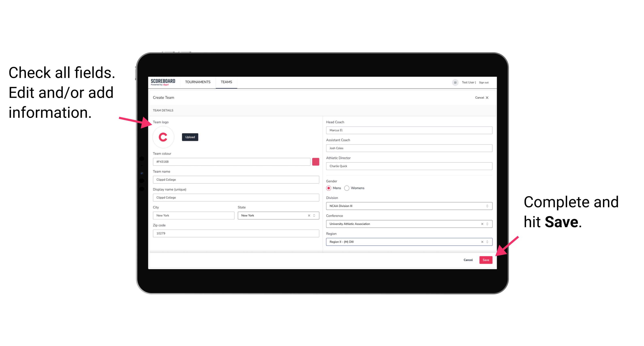Open the TEAMS tab
The height and width of the screenshot is (346, 644).
click(226, 82)
